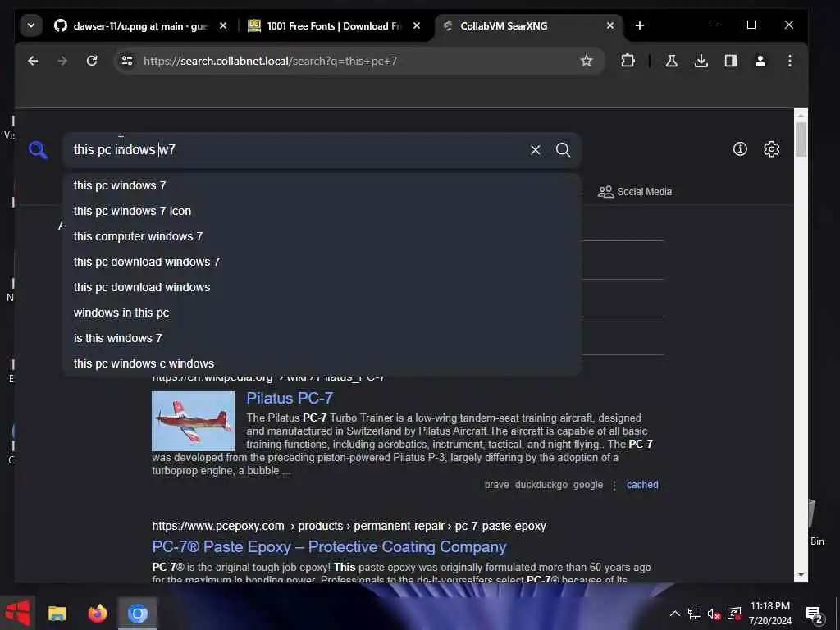
Task: Close the GitHub dawser-11 tab
Action: (223, 25)
